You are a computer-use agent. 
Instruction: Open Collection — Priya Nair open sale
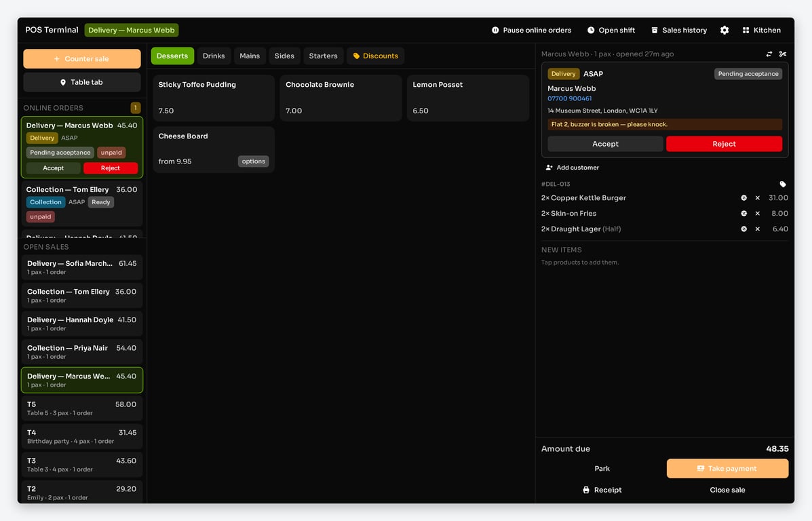coord(82,351)
